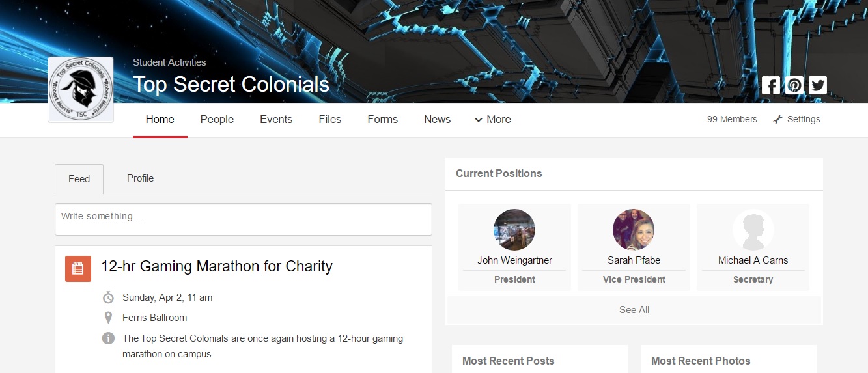868x373 pixels.
Task: Expand the More dropdown menu
Action: 493,120
